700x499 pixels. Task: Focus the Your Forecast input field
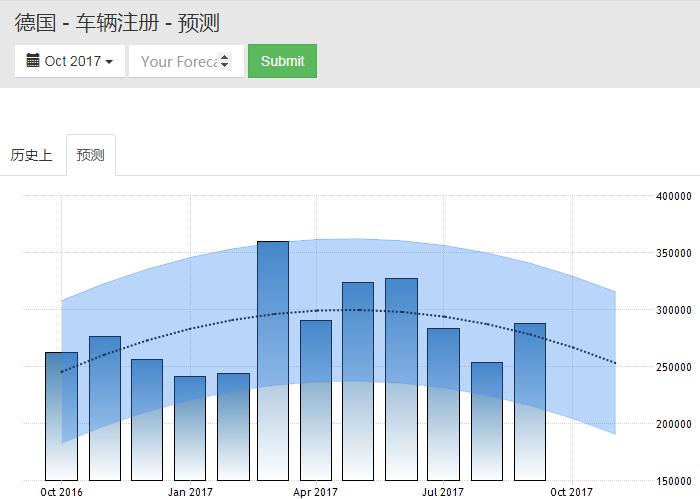186,61
